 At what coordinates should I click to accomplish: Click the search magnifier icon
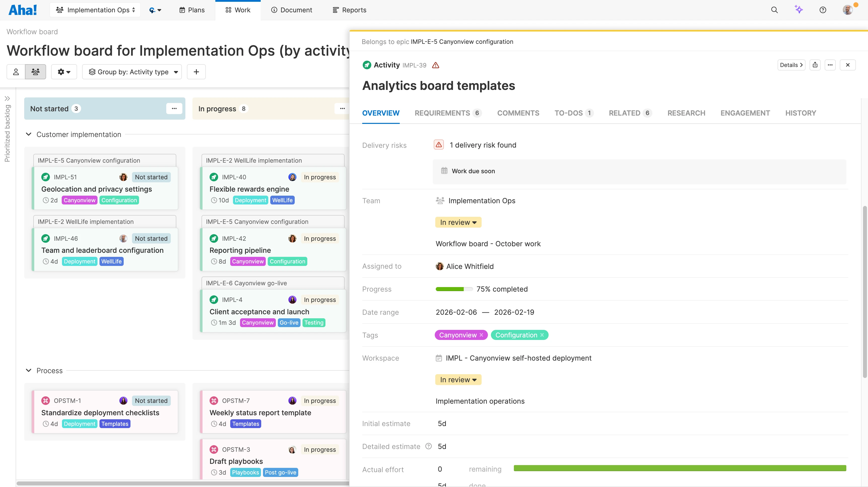[774, 10]
